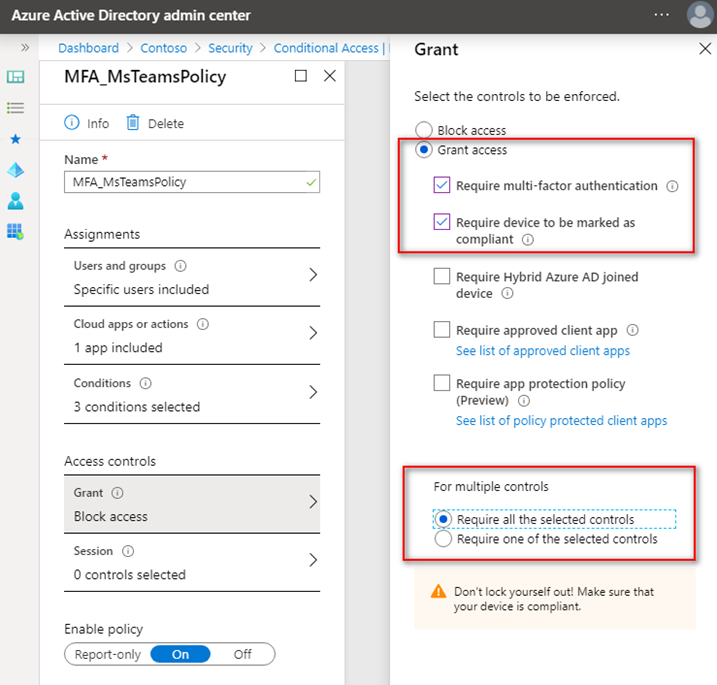Open See list of policy protected client apps
The width and height of the screenshot is (717, 685).
click(562, 421)
